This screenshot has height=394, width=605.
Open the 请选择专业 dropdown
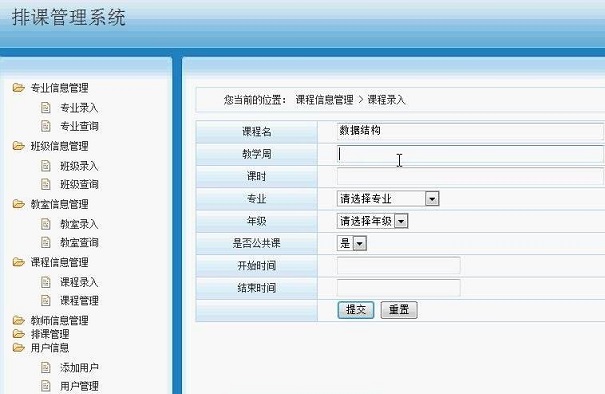[388, 199]
